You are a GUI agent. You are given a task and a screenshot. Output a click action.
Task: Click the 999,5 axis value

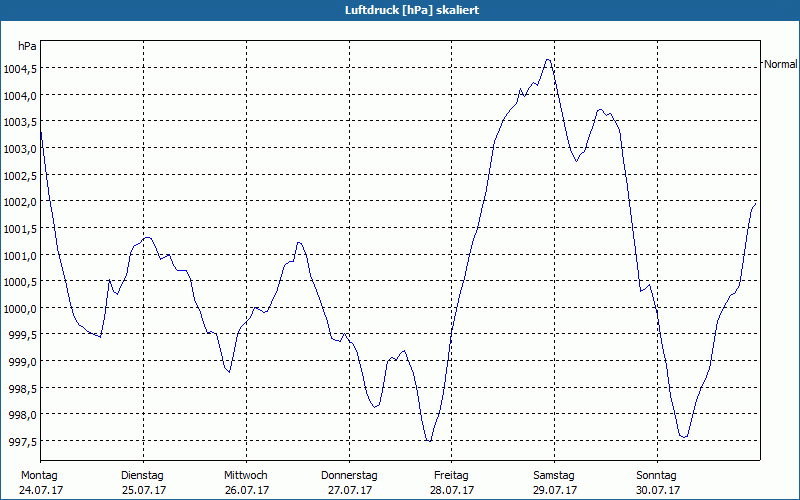click(22, 335)
